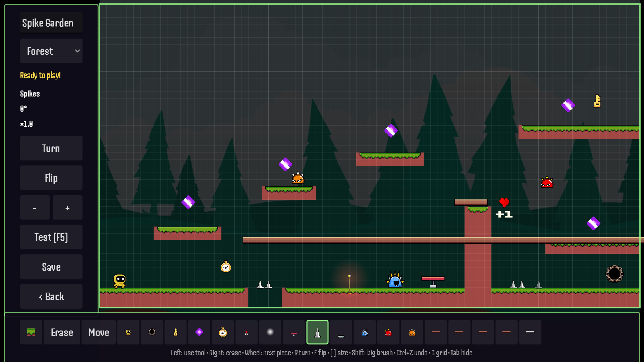644x362 pixels.
Task: Click the golden key in the level
Action: 597,101
